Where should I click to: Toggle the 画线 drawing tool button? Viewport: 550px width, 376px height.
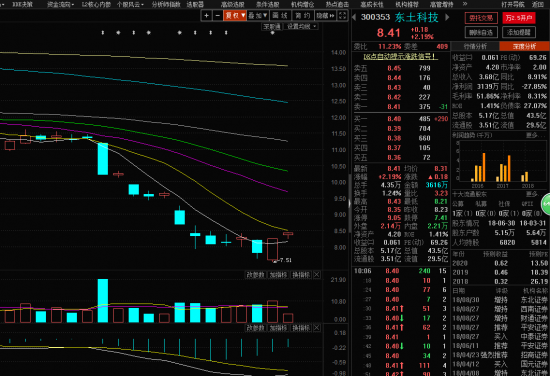280,15
